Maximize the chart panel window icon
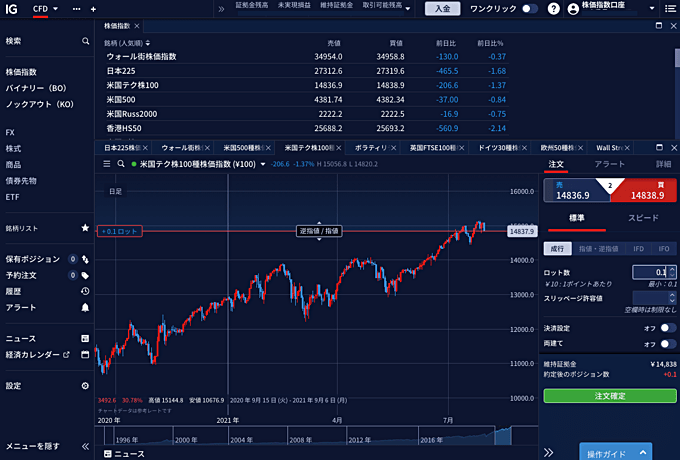This screenshot has width=680, height=460. coord(659,147)
